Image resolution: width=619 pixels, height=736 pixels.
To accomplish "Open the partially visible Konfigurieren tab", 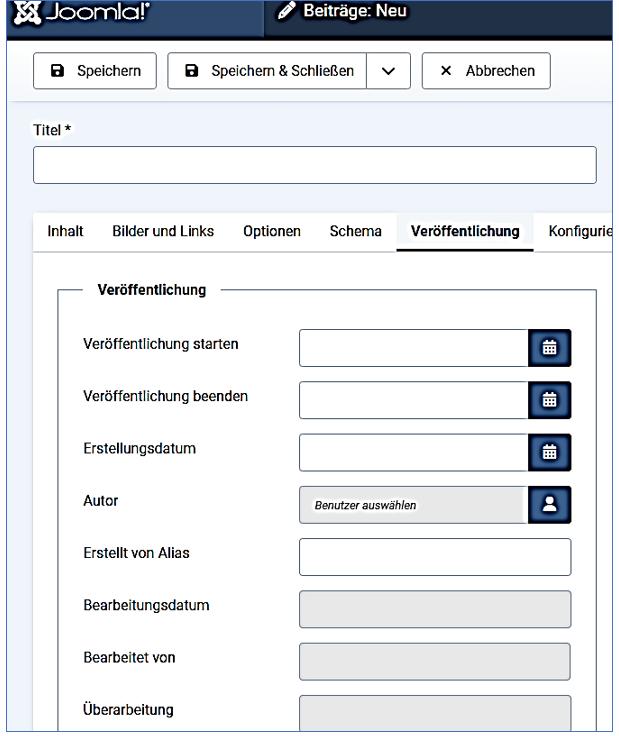I will tap(579, 231).
